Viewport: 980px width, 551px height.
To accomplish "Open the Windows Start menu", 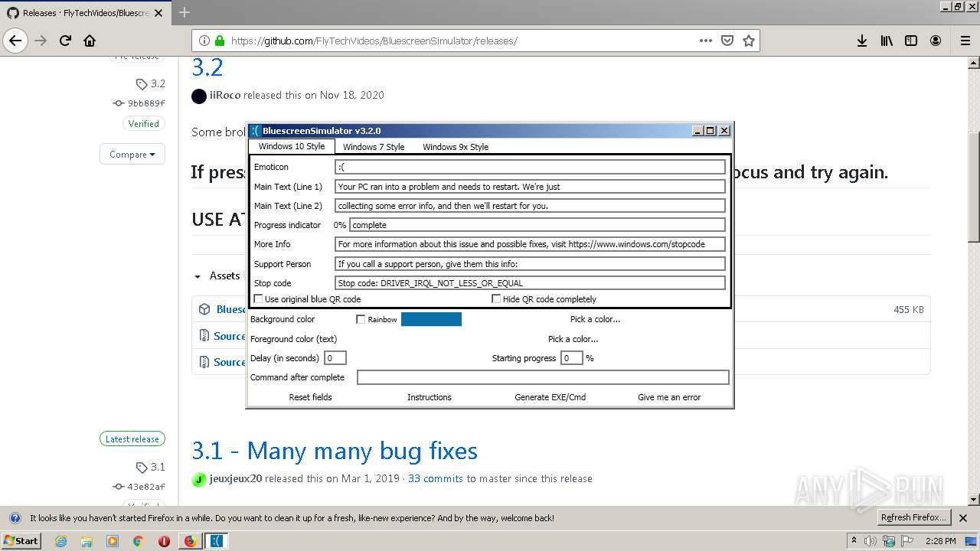I will coord(21,540).
